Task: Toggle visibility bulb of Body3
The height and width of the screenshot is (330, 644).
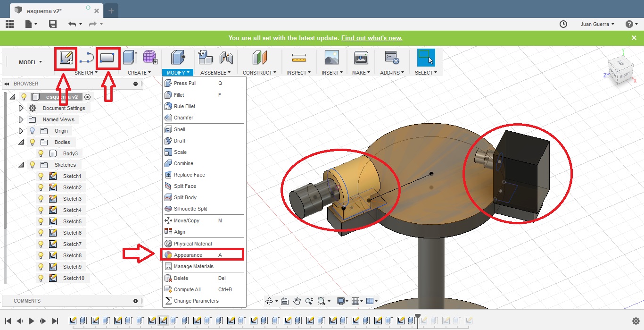Action: pyautogui.click(x=41, y=153)
